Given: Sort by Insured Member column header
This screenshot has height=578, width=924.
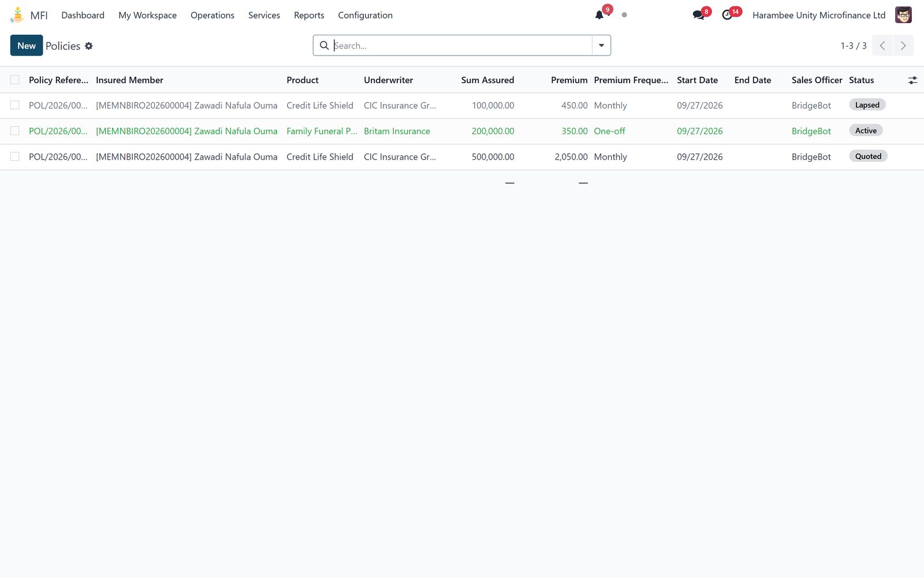Looking at the screenshot, I should [x=129, y=80].
